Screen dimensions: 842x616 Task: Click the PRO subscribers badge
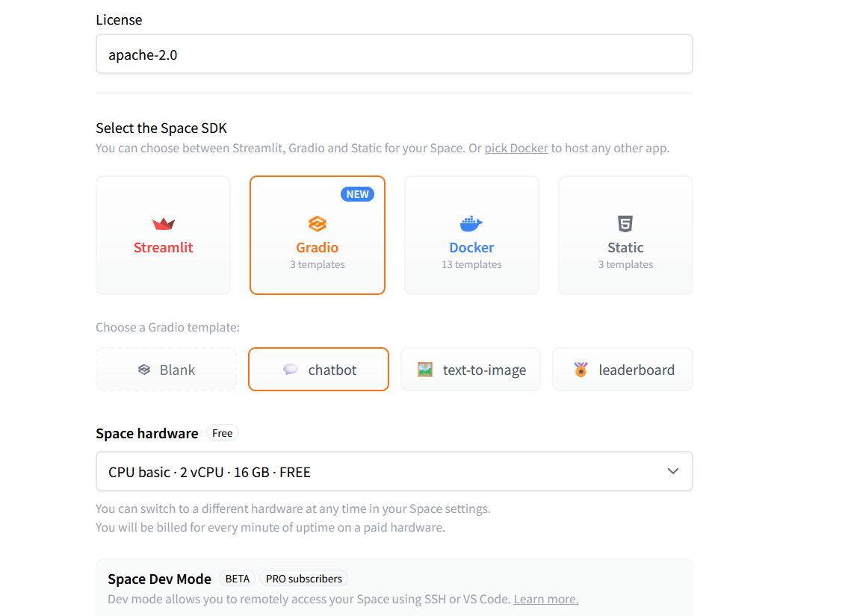[304, 579]
